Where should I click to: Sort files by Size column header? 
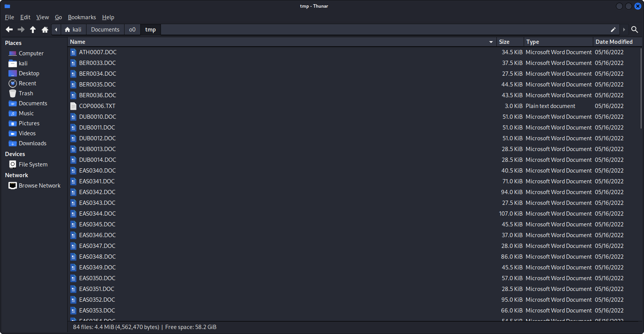504,42
